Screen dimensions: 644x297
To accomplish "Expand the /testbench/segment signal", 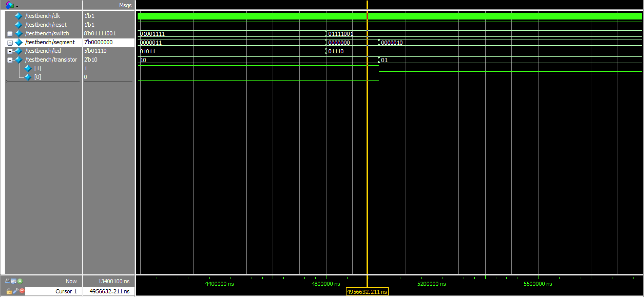I will [x=10, y=43].
